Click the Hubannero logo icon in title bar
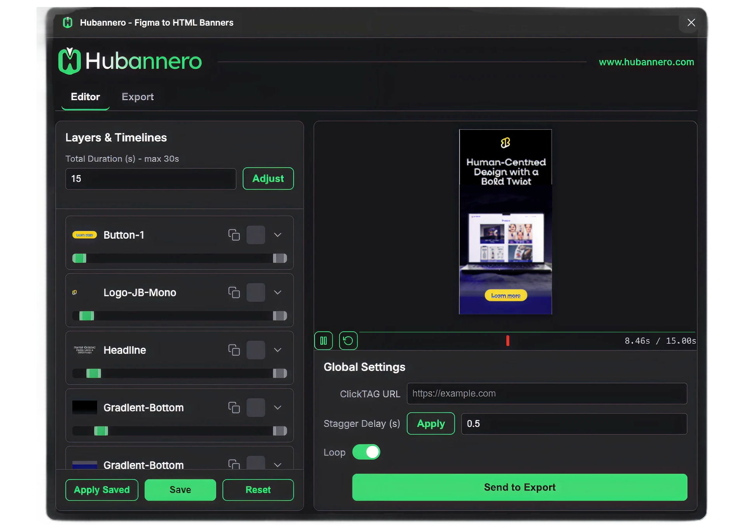The image size is (756, 532). 68,23
